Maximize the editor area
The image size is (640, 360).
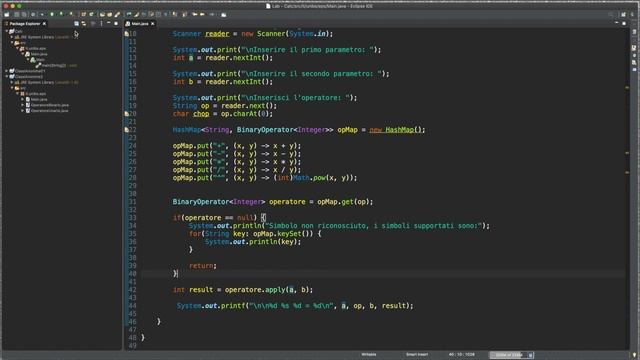(624, 24)
